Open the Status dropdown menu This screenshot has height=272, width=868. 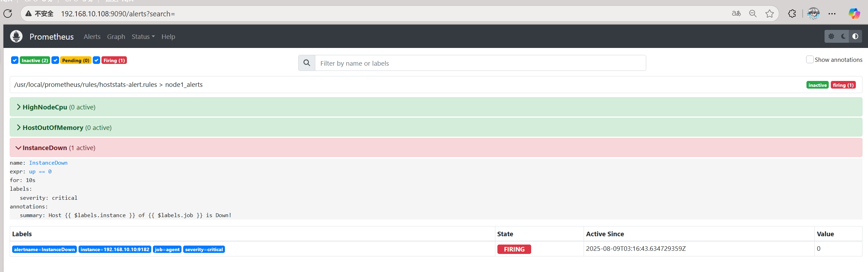pos(143,36)
